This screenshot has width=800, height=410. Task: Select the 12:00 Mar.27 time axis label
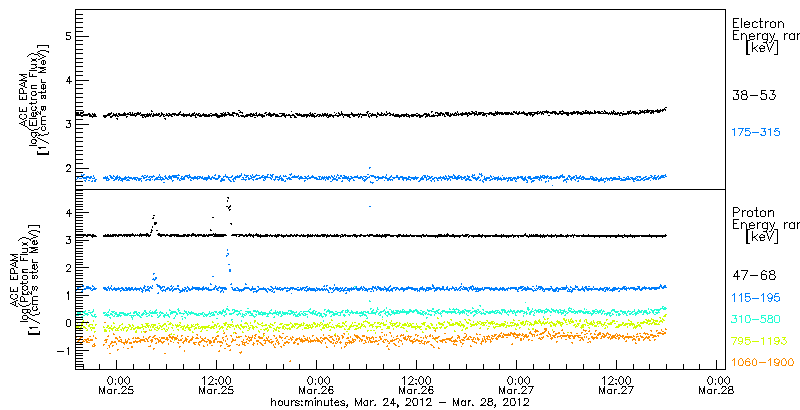(x=617, y=385)
